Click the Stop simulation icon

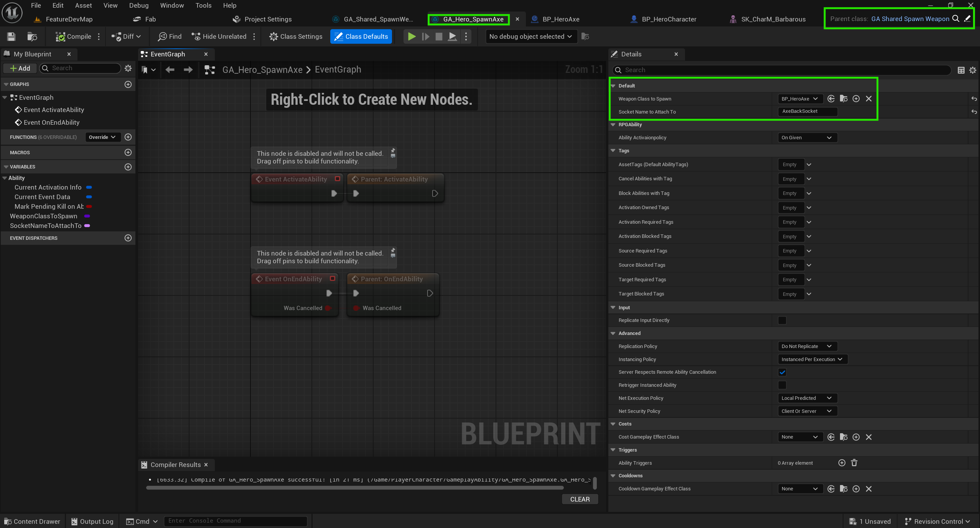(439, 36)
